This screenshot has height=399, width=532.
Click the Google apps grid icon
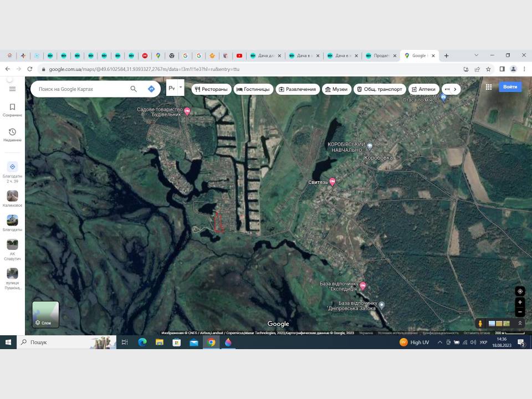[x=489, y=87]
